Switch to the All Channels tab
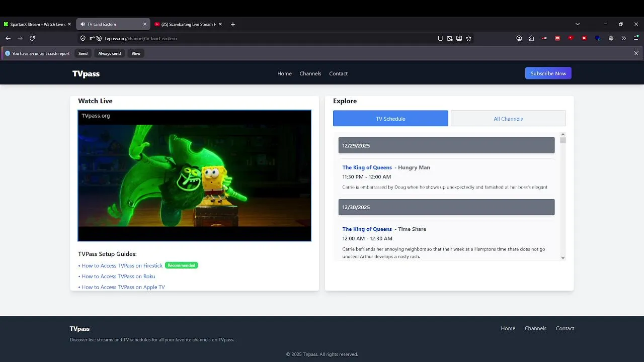Viewport: 644px width, 362px height. click(508, 119)
